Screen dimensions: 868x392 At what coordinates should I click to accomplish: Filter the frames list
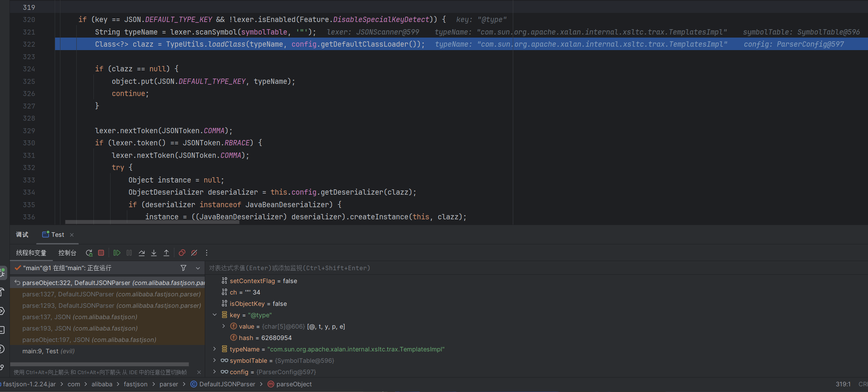click(x=183, y=268)
